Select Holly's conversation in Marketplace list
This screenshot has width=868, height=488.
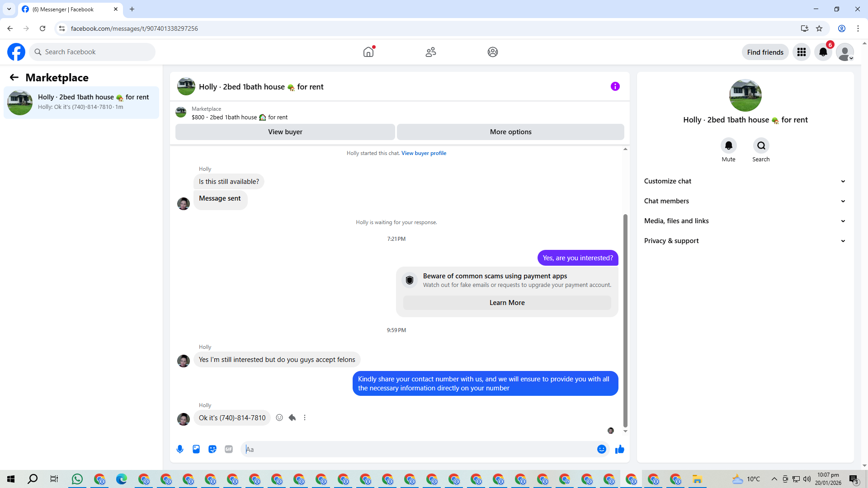tap(81, 103)
